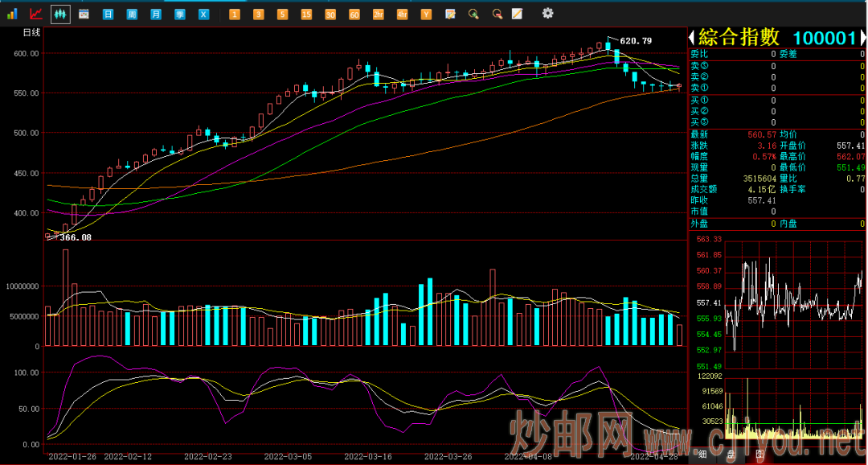Switch to the red line chart view
This screenshot has width=868, height=465.
[36, 14]
